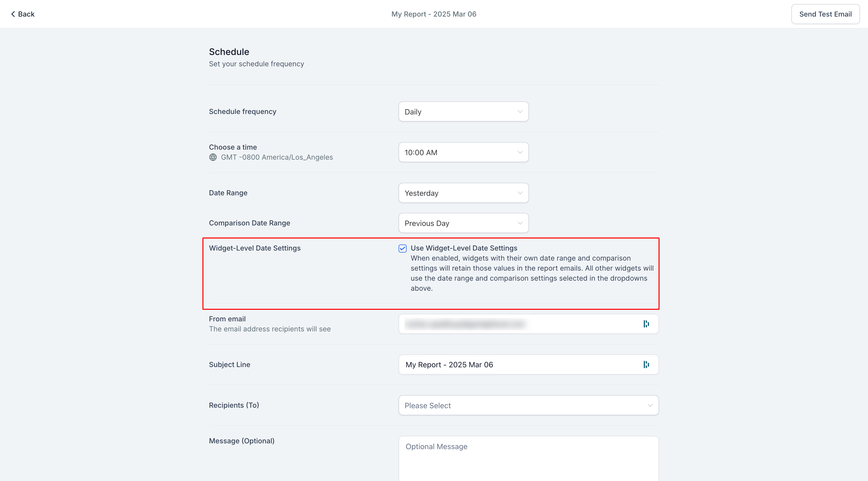Open the 10:00 AM time selector

(463, 152)
